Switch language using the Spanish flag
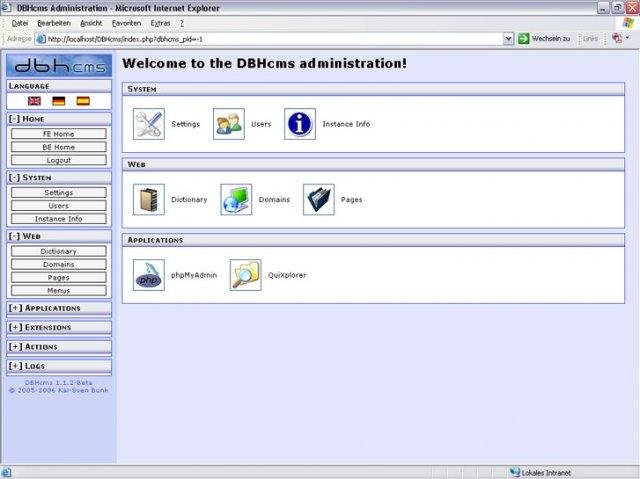 coord(83,101)
